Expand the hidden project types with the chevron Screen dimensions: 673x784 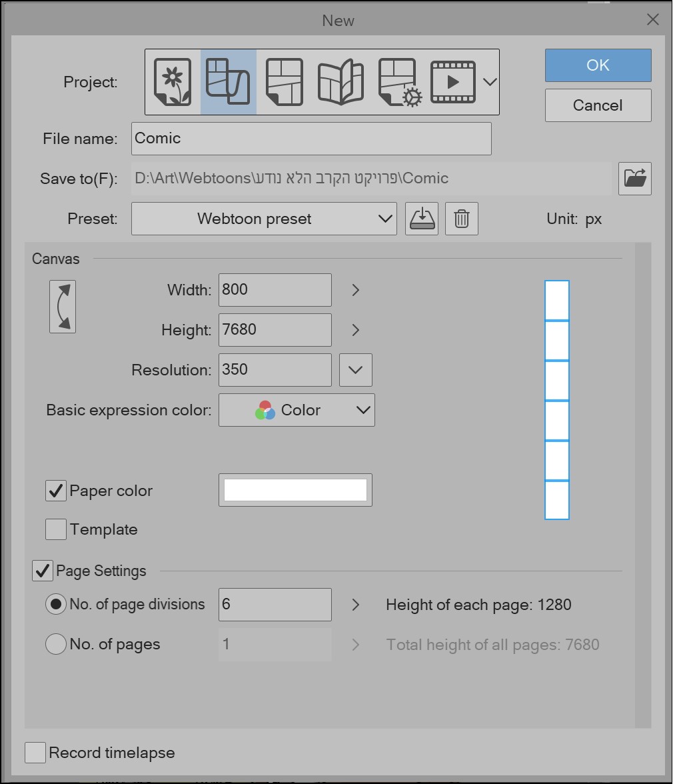point(488,81)
